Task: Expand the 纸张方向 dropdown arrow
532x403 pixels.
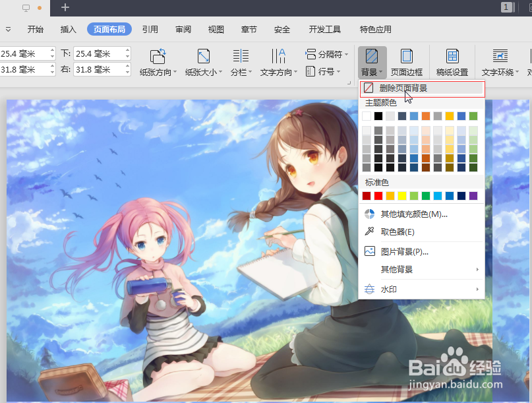Action: coord(175,72)
